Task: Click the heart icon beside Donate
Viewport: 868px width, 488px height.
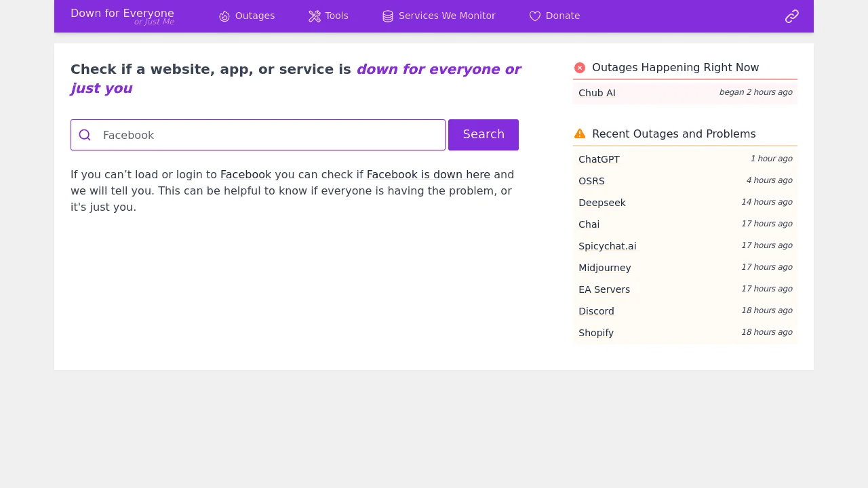Action: tap(535, 16)
